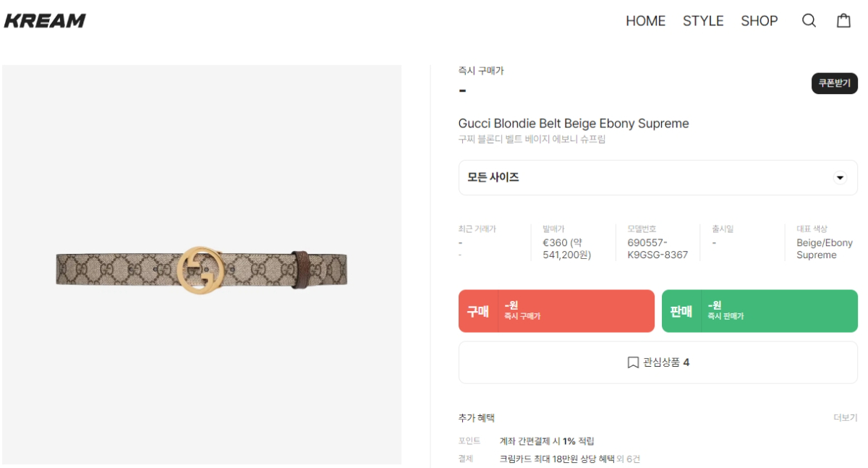Click model number 690557-K9GSG-8367
The image size is (868, 468).
click(658, 249)
